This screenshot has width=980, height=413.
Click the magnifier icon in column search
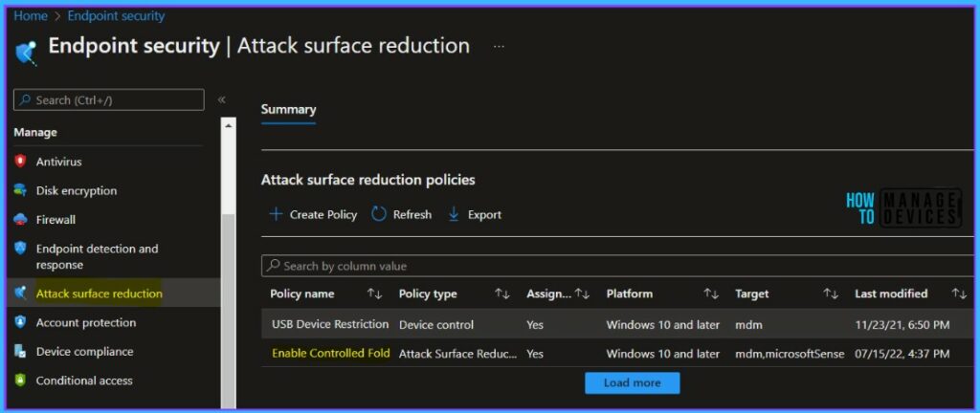(x=273, y=266)
